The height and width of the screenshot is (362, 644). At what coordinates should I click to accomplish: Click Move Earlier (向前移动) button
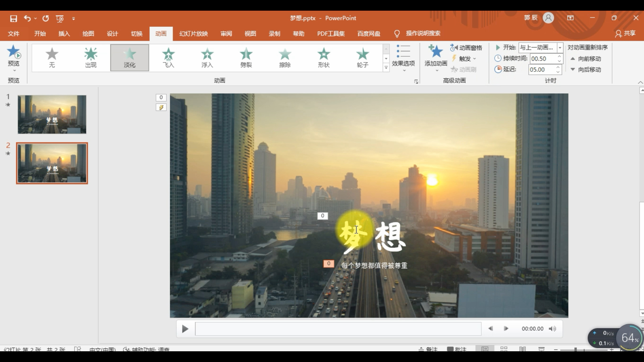coord(586,59)
